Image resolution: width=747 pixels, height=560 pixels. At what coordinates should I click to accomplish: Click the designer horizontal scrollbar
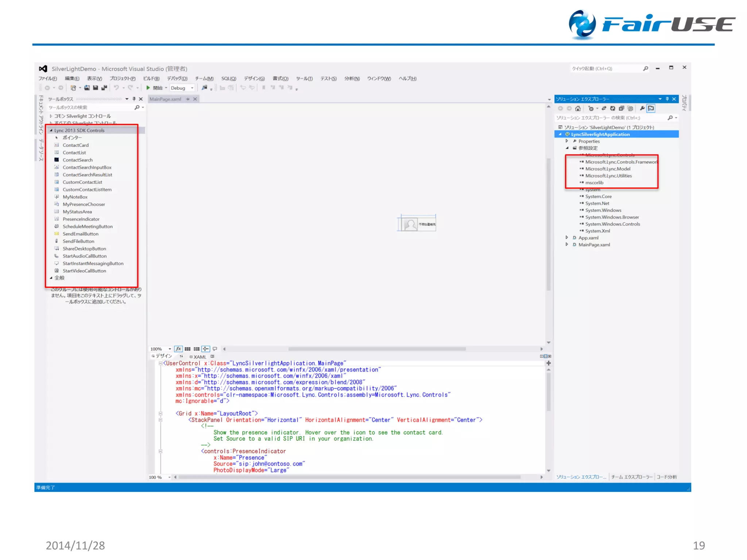(376, 349)
